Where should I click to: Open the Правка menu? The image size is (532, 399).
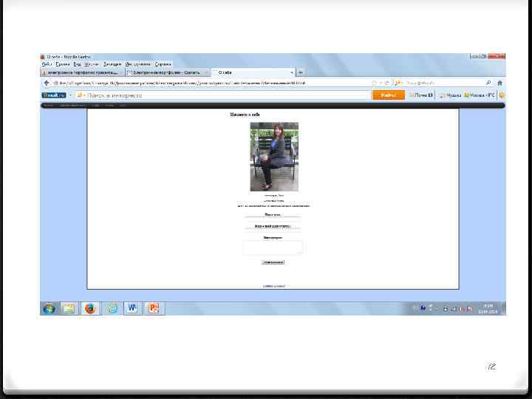click(x=63, y=64)
